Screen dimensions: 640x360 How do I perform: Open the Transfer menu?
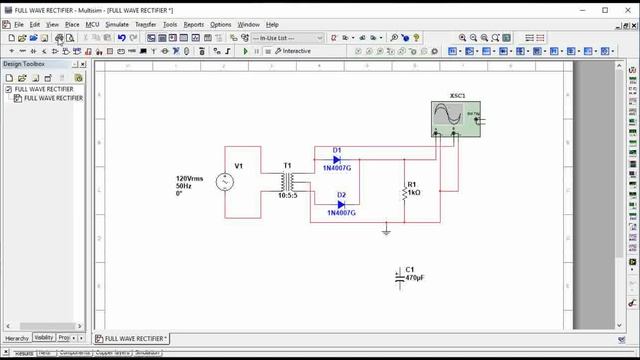click(146, 25)
